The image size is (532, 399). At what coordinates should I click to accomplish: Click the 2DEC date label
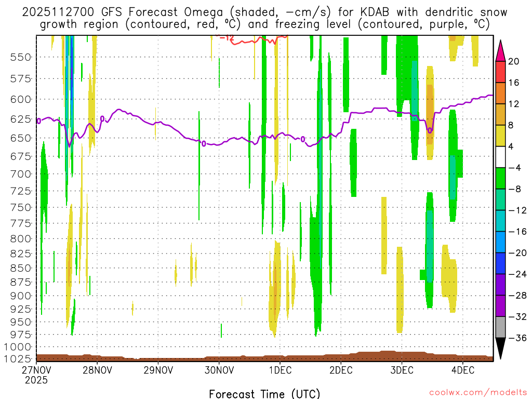(341, 370)
